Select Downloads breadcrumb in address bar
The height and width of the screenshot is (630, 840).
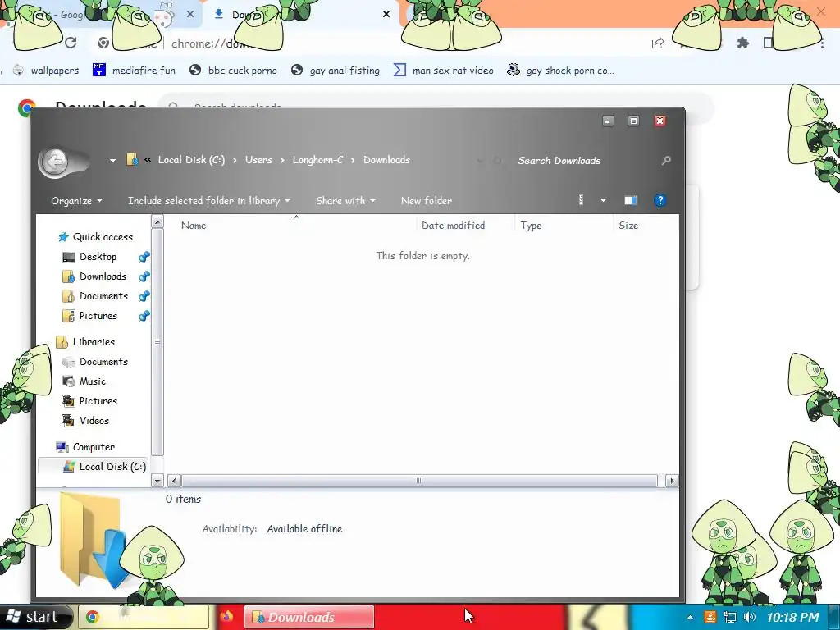[x=387, y=160]
